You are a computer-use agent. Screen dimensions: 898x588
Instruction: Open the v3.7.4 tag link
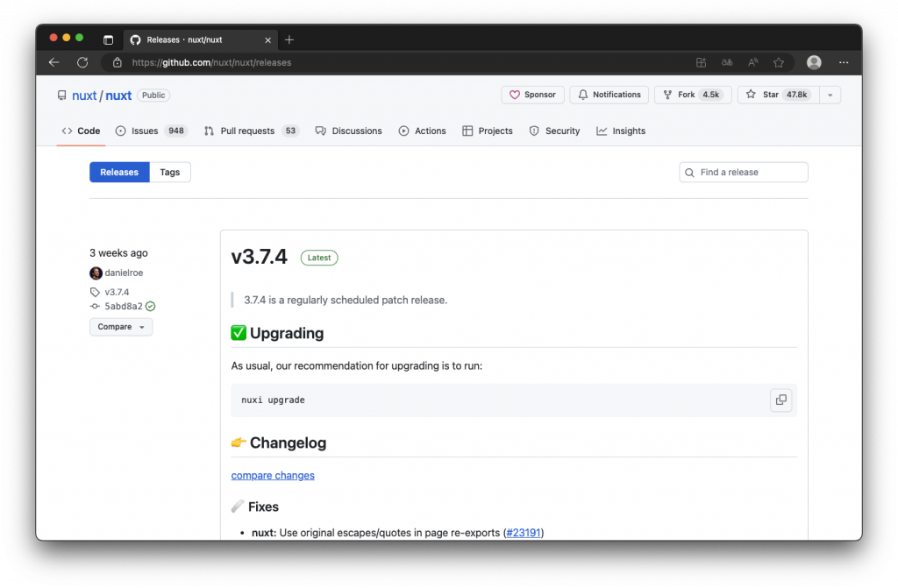pos(117,292)
